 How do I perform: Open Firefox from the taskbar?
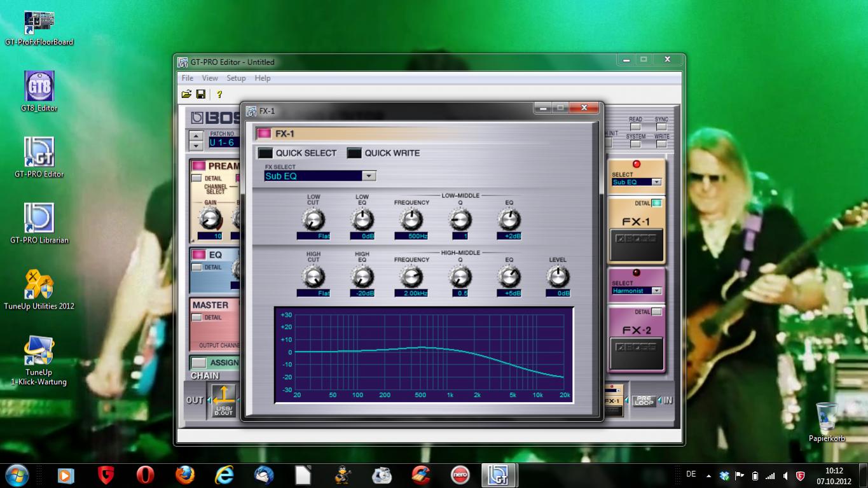pyautogui.click(x=185, y=475)
